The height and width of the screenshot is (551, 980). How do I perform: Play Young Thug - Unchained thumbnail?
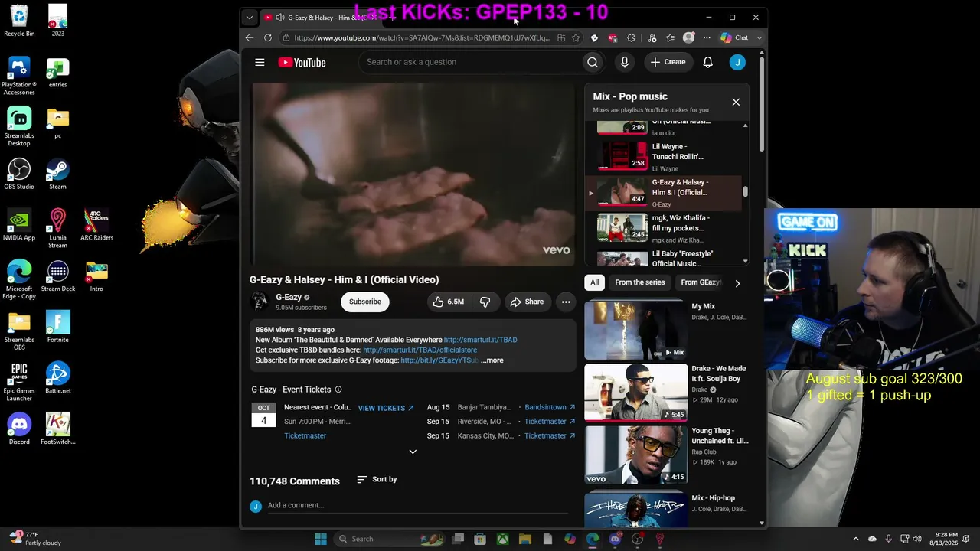click(636, 455)
